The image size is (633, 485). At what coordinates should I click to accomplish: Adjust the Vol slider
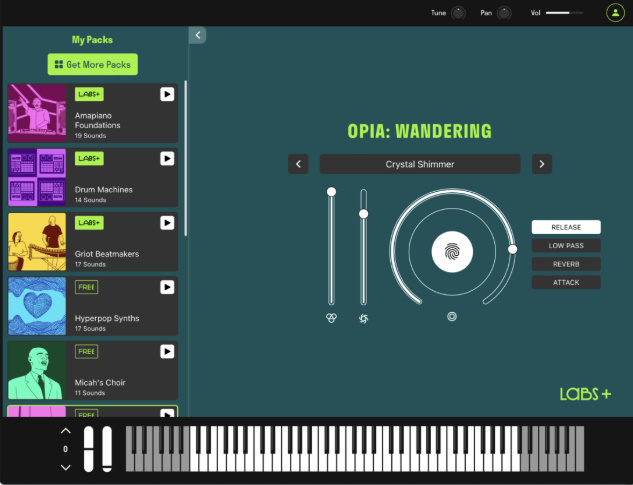[565, 13]
